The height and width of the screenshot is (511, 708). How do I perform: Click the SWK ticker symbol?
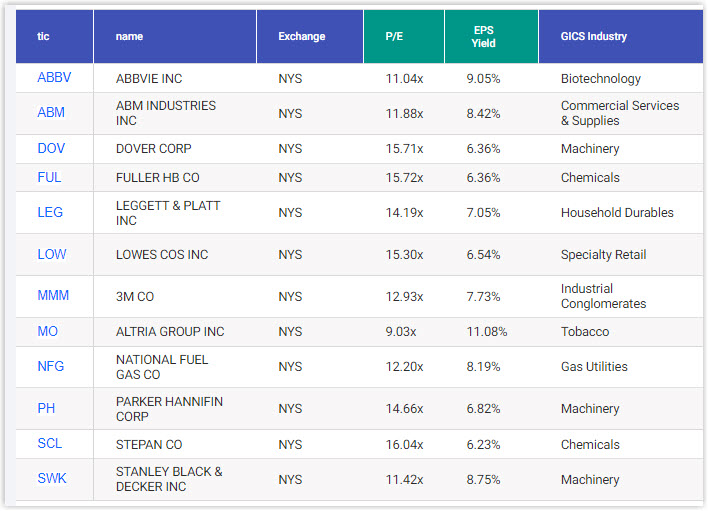coord(52,479)
